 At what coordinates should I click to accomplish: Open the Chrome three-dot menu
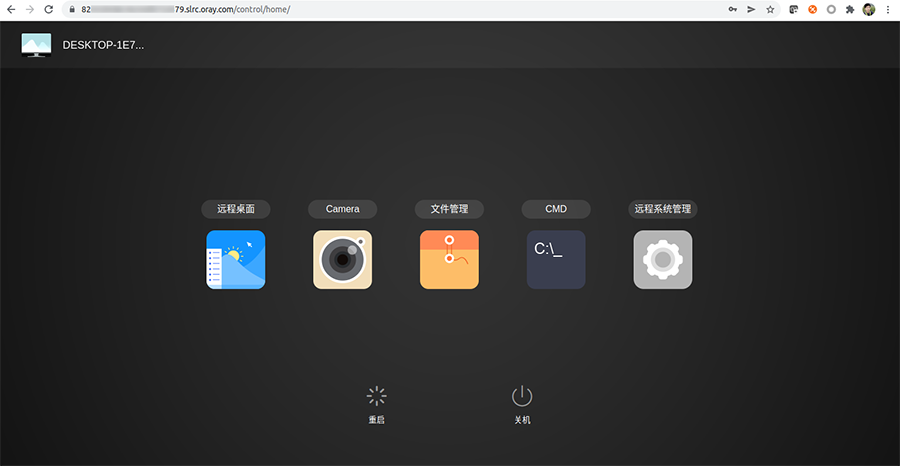(888, 9)
